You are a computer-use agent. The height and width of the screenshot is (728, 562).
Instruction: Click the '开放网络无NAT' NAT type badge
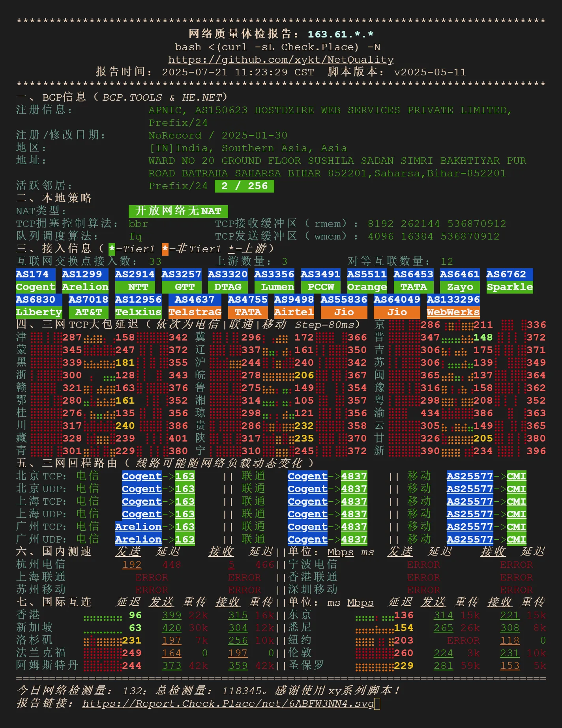178,211
